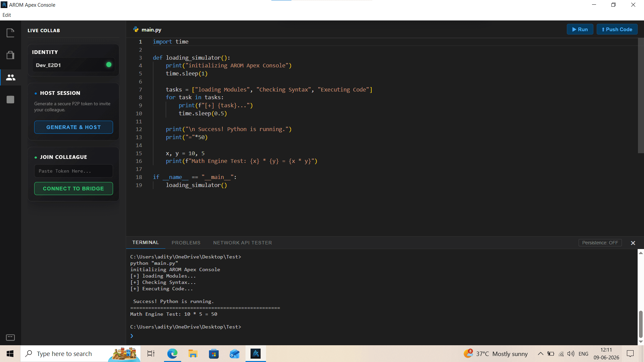Viewport: 644px width, 362px height.
Task: Open AROM Apex Console taskbar icon
Action: 256,354
